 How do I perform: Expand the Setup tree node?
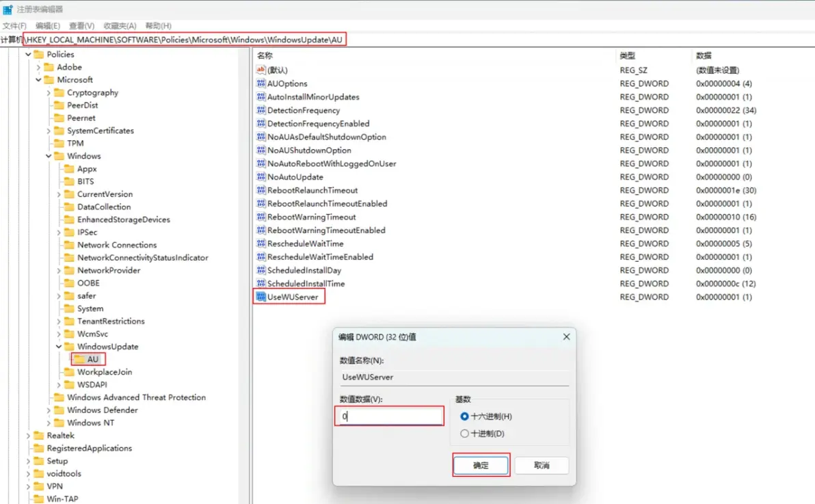[28, 461]
